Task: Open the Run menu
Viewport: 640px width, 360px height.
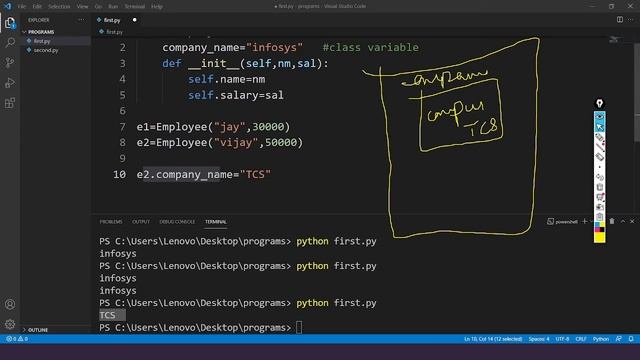Action: [113, 7]
